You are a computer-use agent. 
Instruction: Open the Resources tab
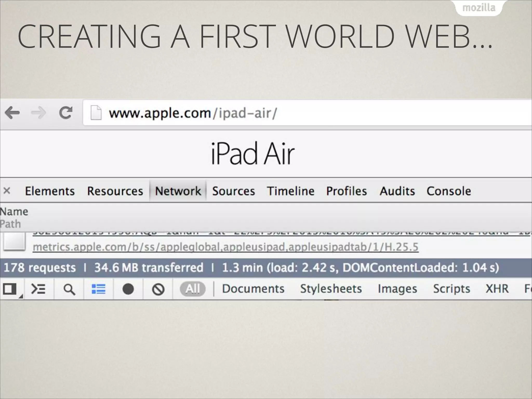pos(115,191)
